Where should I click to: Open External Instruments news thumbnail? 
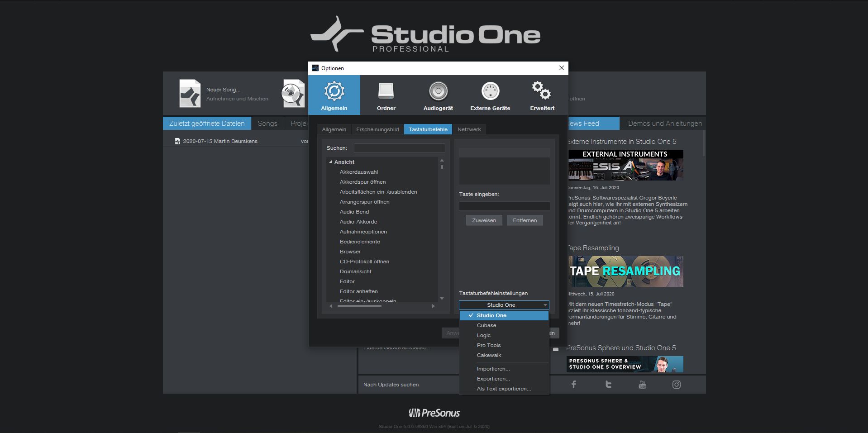(625, 165)
